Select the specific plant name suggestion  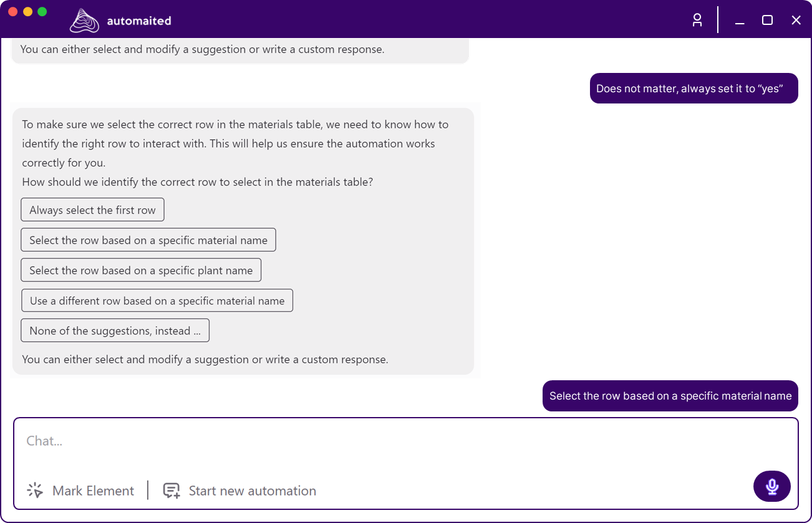[x=141, y=271]
